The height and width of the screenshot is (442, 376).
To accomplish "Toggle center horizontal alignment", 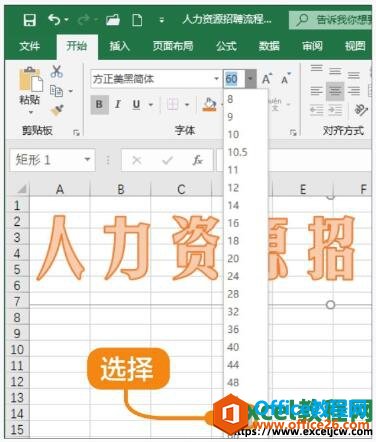I will click(335, 91).
